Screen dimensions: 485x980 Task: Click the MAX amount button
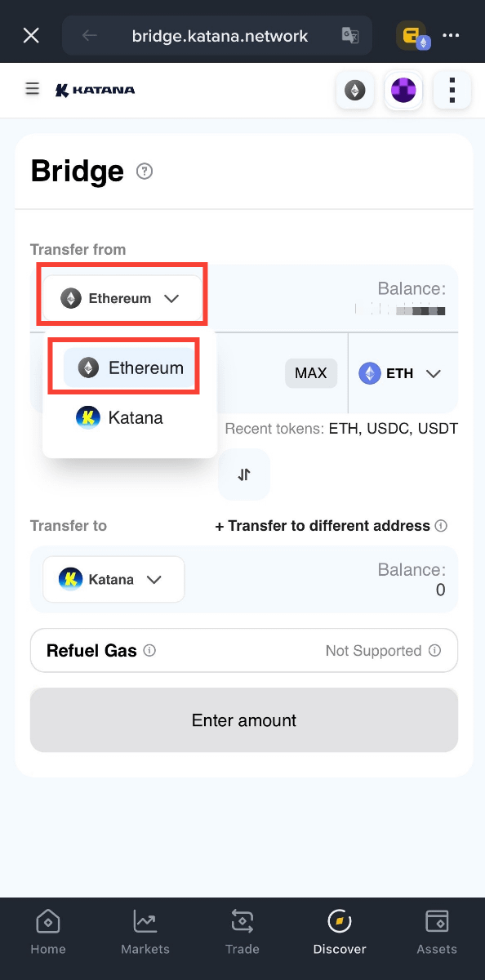tap(311, 373)
